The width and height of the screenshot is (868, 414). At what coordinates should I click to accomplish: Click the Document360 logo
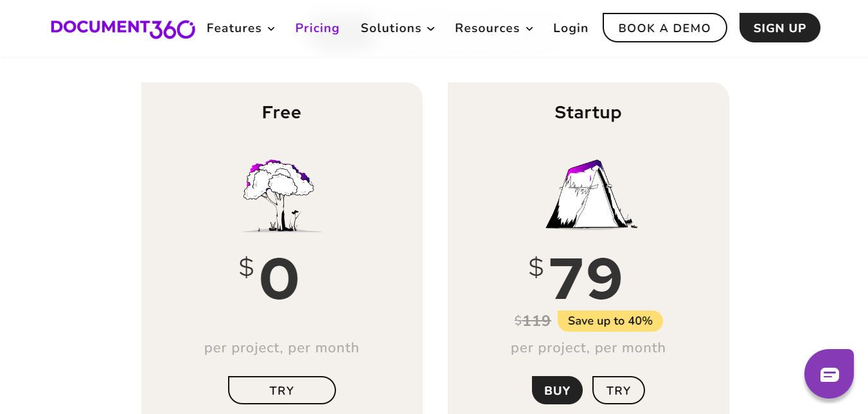click(x=123, y=28)
